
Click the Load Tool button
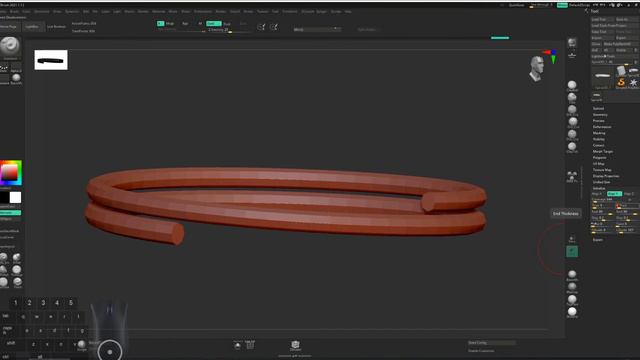pyautogui.click(x=602, y=19)
